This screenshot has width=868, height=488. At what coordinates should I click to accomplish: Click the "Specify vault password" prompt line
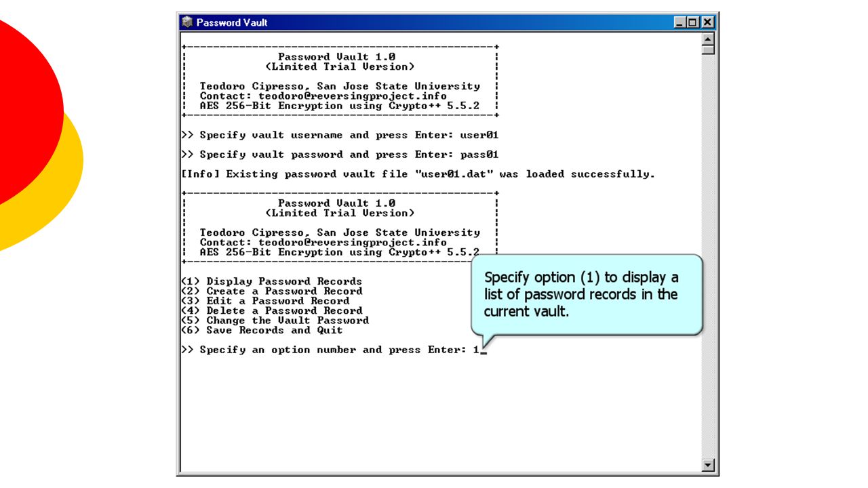point(340,155)
